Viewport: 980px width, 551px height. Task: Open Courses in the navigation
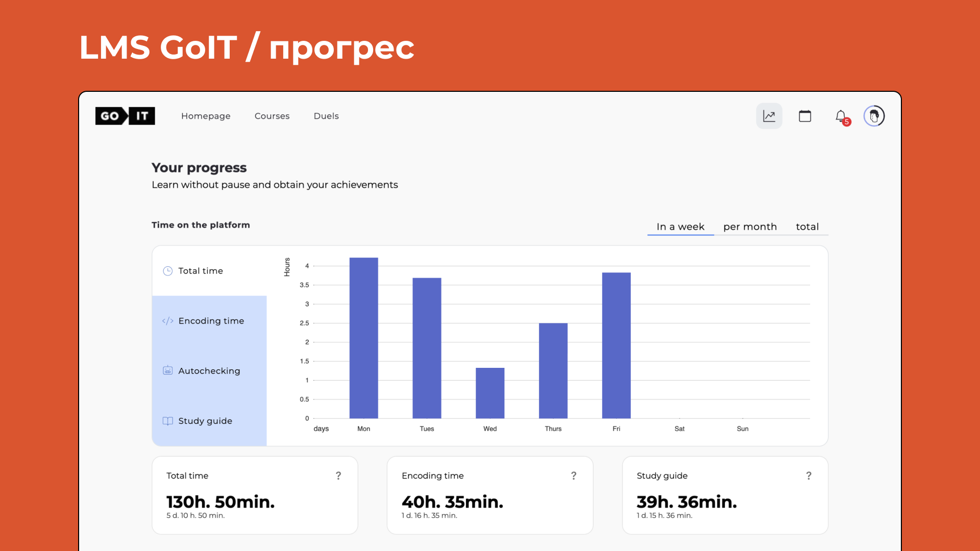tap(272, 116)
